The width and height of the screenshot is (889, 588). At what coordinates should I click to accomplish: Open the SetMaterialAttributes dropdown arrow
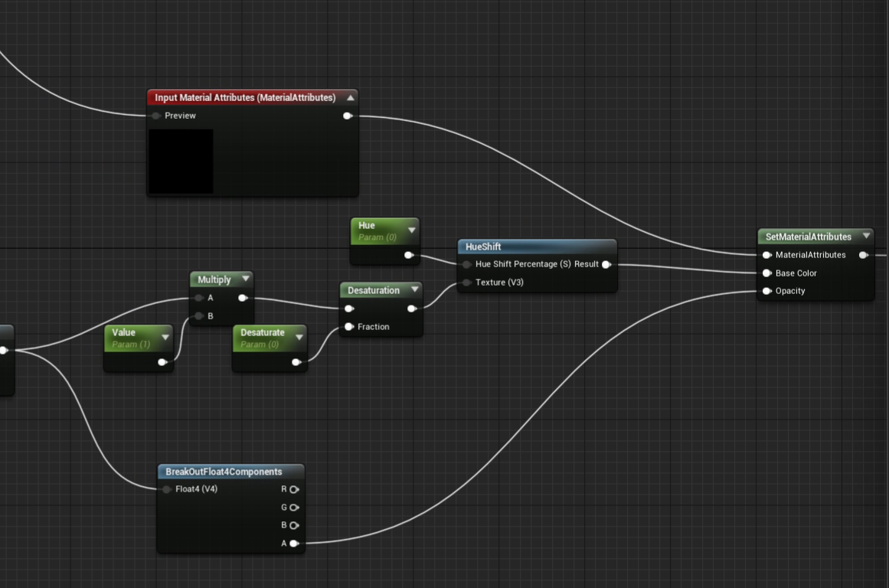click(x=866, y=236)
